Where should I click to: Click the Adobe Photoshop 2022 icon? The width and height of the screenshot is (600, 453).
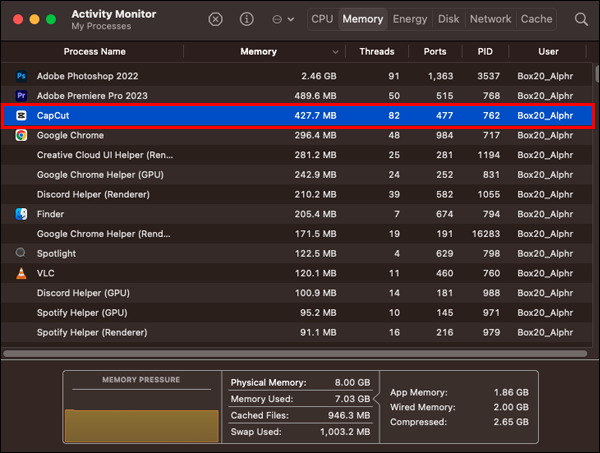pos(21,76)
